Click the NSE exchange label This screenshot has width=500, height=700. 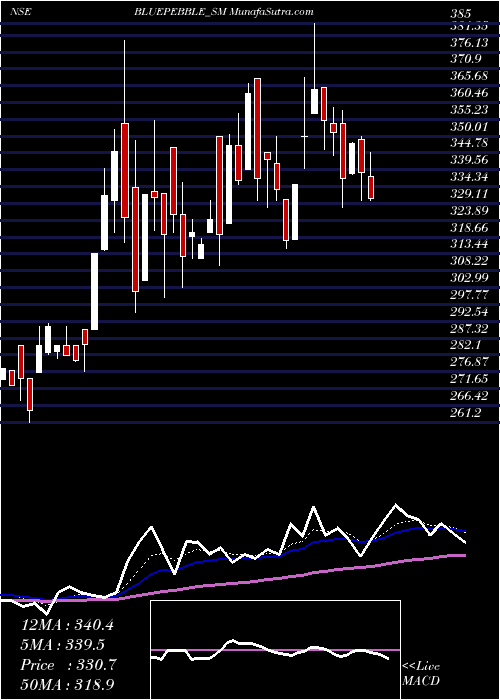coord(21,12)
